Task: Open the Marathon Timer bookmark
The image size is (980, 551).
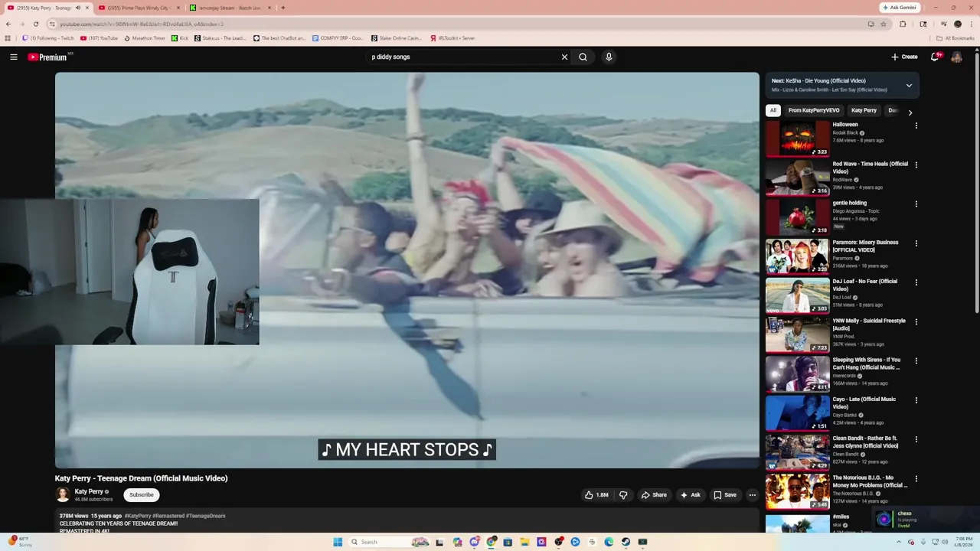Action: pos(145,37)
